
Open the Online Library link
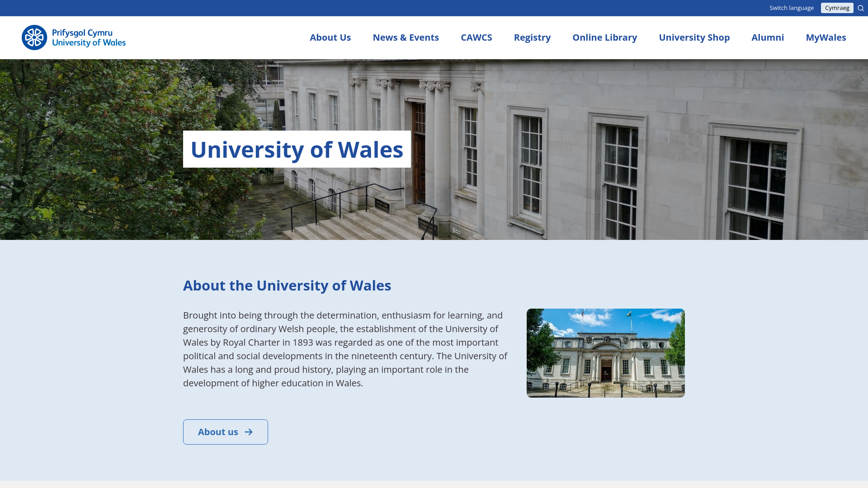[x=604, y=38]
